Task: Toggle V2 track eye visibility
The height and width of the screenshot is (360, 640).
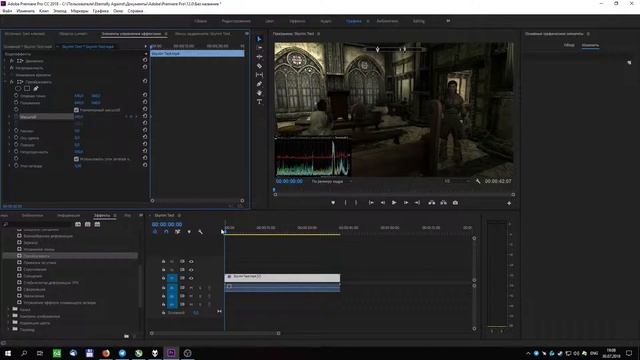Action: click(x=191, y=270)
